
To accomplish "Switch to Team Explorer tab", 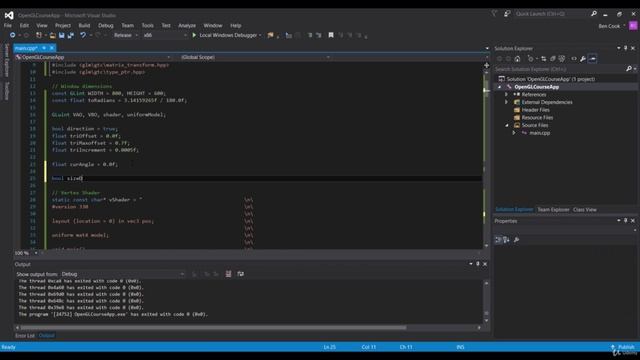I will [553, 209].
